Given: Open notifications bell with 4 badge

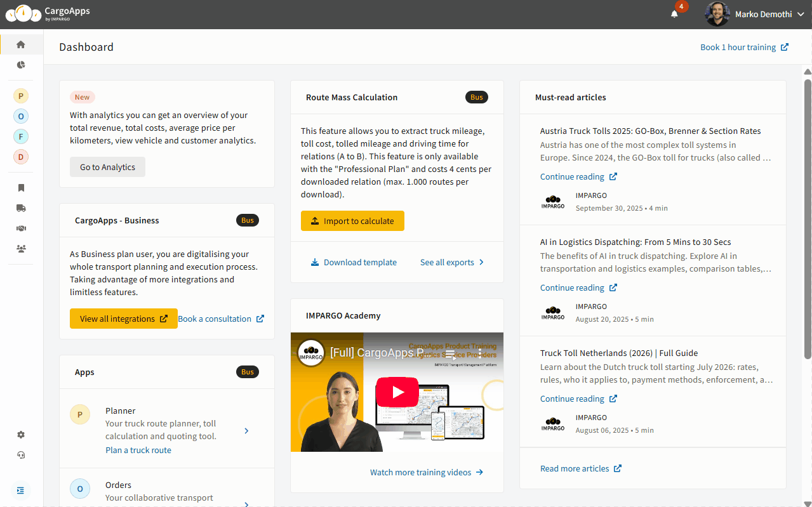Looking at the screenshot, I should point(675,14).
